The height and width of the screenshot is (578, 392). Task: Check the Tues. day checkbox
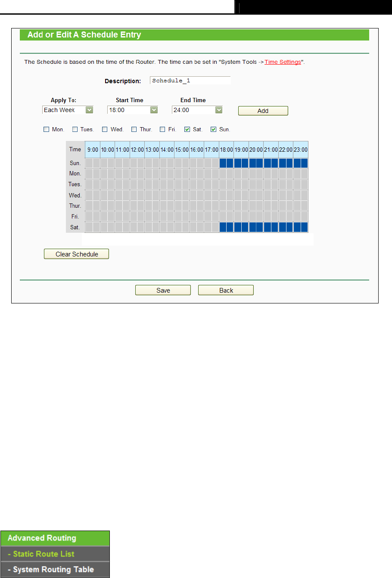click(75, 129)
